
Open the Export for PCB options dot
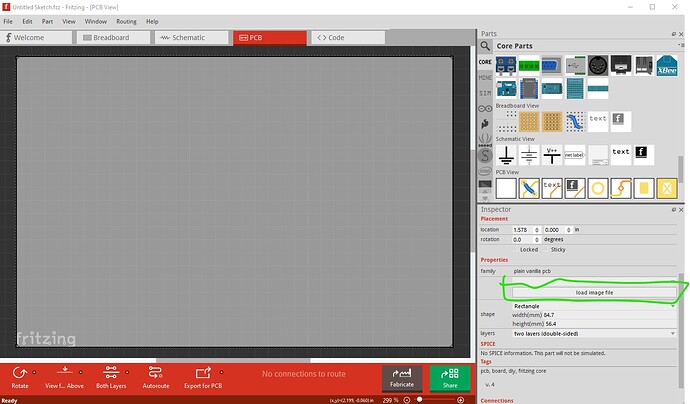[x=221, y=372]
